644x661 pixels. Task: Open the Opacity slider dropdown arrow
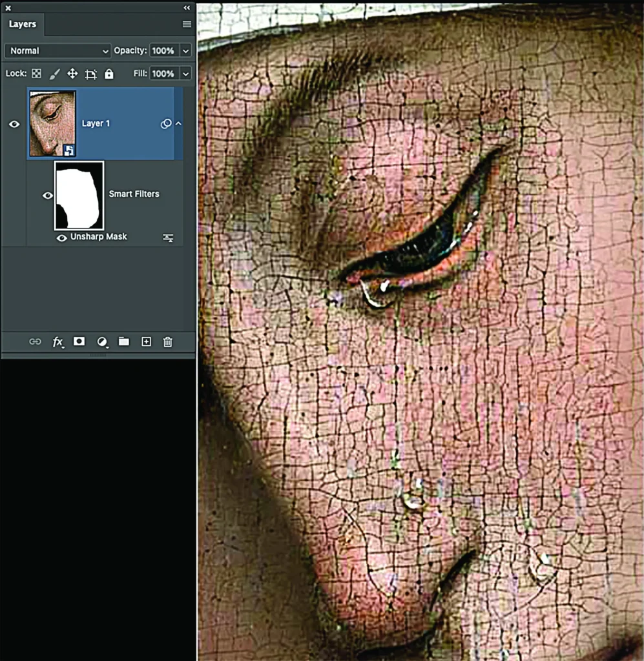point(185,50)
